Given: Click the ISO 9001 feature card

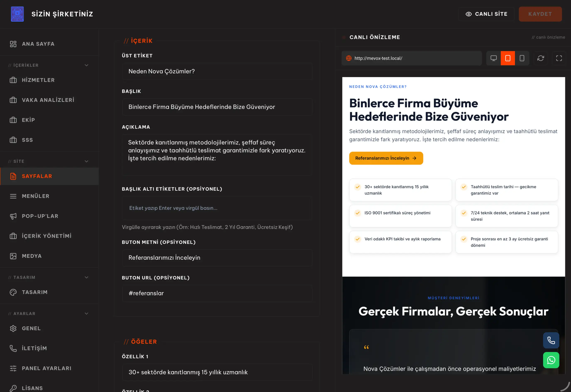Looking at the screenshot, I should pos(400,216).
